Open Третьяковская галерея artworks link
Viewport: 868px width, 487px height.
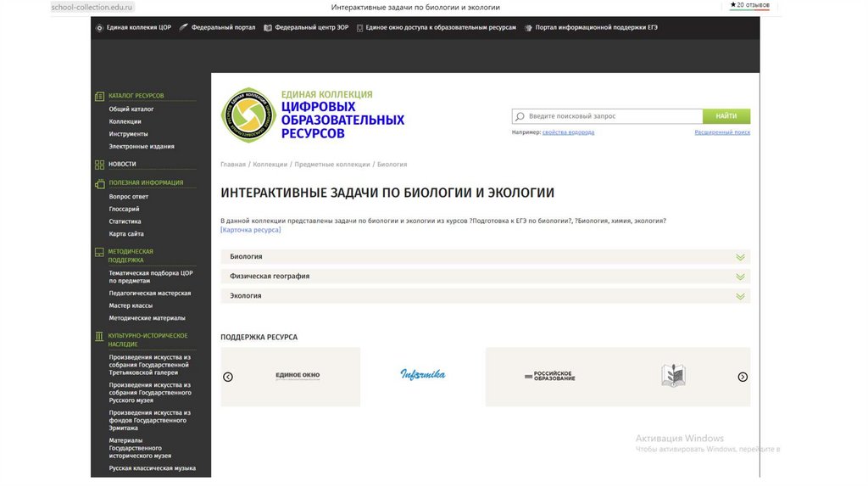[x=149, y=365]
